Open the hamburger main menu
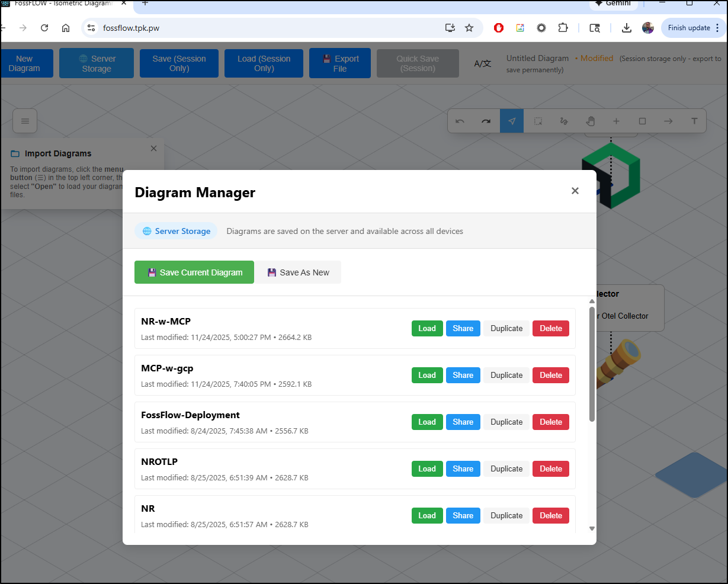 (x=25, y=121)
